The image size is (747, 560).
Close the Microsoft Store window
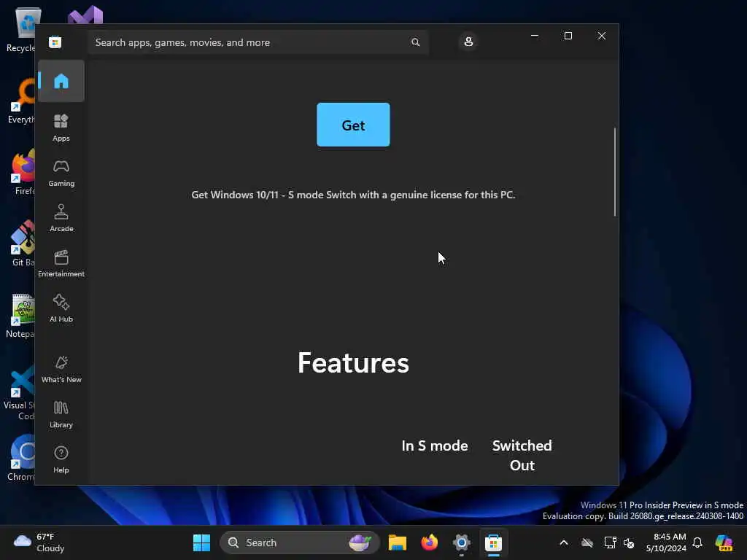pos(602,36)
